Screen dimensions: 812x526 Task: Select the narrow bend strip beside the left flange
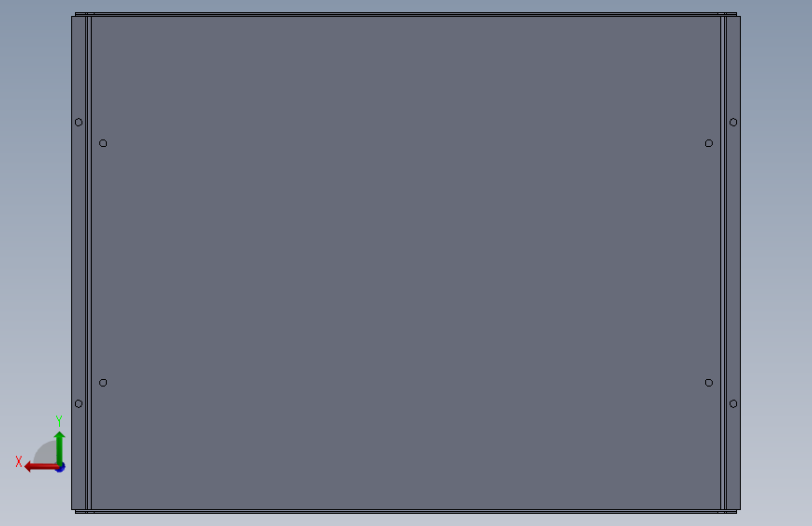89,263
